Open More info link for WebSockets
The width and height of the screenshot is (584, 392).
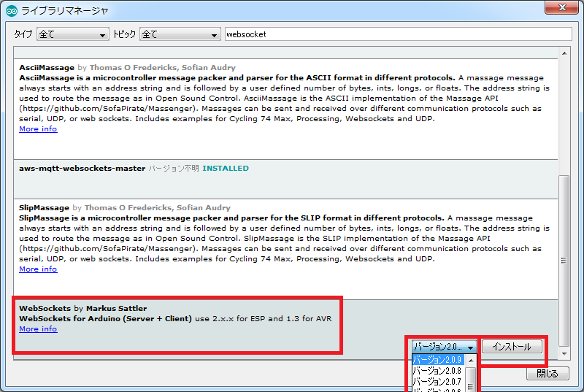(38, 329)
